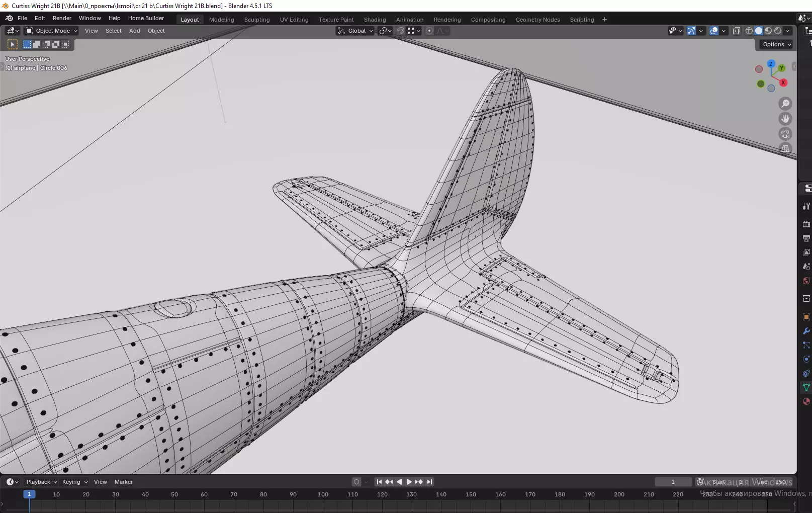Image resolution: width=812 pixels, height=513 pixels.
Task: Choose the extend selection mode icon
Action: [37, 44]
